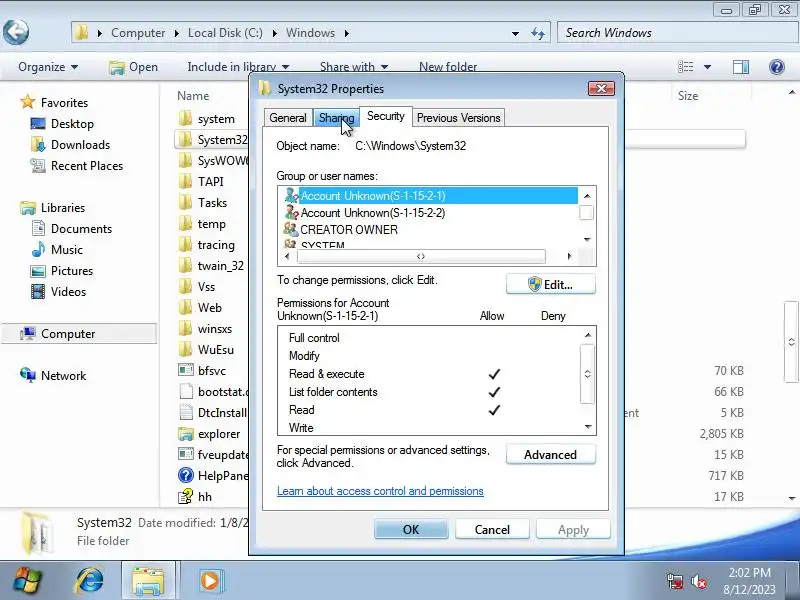Click the Apply button
800x600 pixels.
point(573,530)
